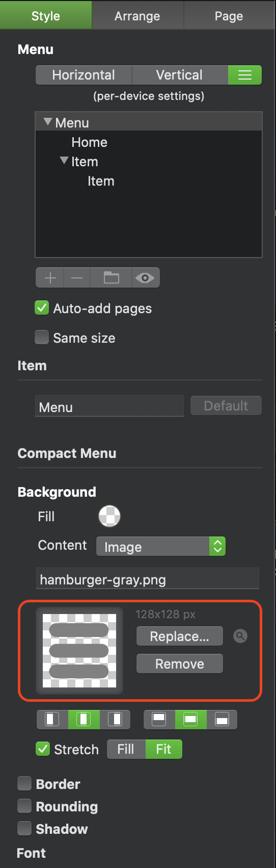Remove the selected menu item with minus icon

tap(77, 278)
